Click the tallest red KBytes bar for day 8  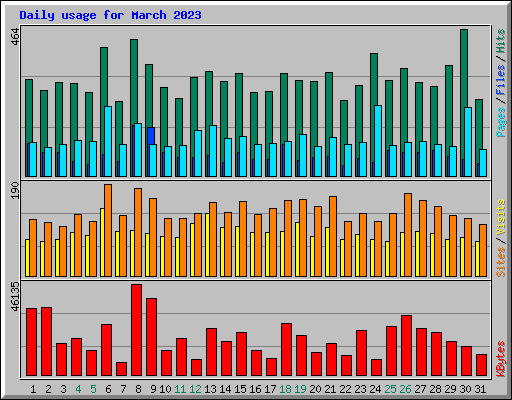click(x=136, y=330)
